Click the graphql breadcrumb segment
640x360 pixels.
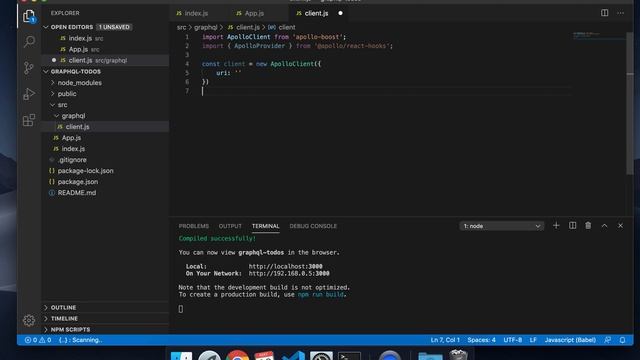click(206, 27)
